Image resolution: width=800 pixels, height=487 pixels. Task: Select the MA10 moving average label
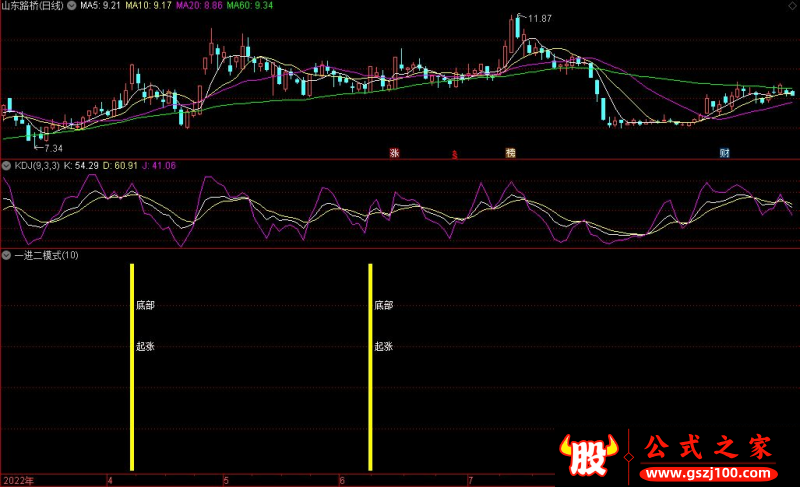coord(149,6)
